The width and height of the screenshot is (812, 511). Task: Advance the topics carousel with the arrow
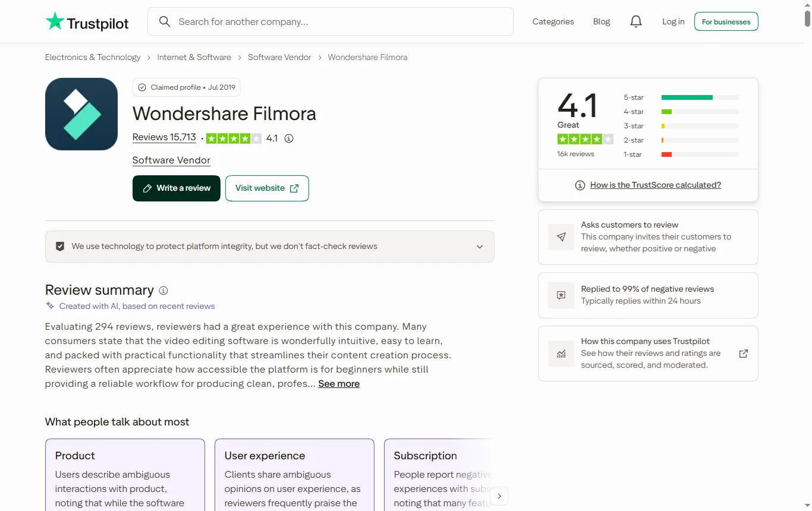pyautogui.click(x=499, y=496)
